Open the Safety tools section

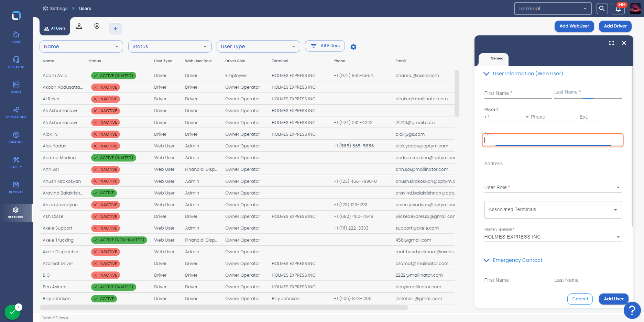16,163
